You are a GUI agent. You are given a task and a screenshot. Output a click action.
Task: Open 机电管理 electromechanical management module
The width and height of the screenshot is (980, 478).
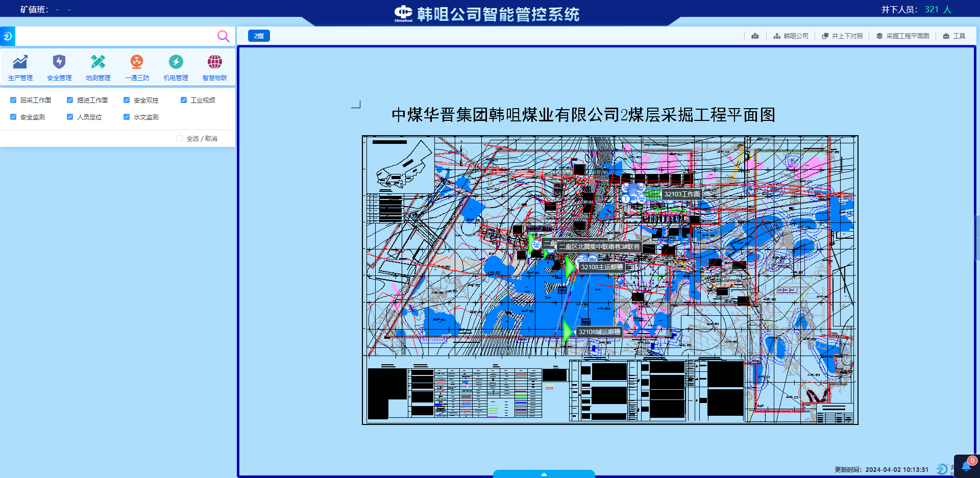(176, 67)
